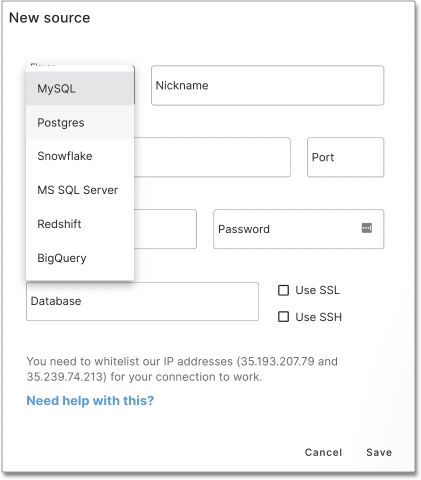Open the Need help with this? link

pos(90,401)
